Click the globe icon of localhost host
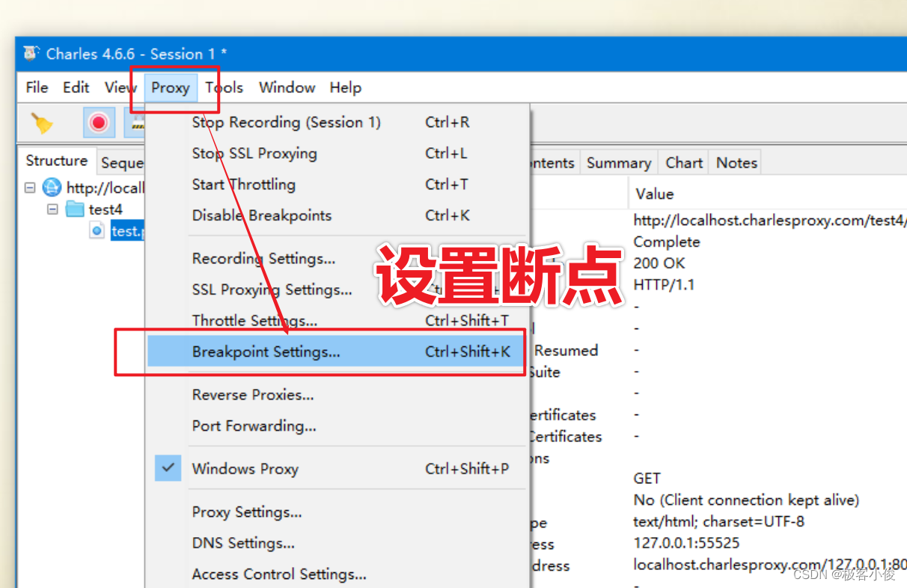The width and height of the screenshot is (907, 588). [x=52, y=187]
